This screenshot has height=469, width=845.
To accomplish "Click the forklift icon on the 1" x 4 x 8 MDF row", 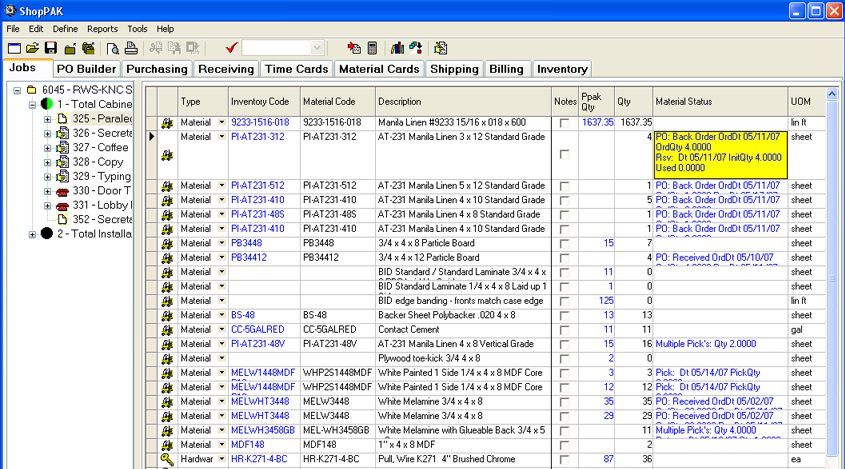I will point(167,445).
